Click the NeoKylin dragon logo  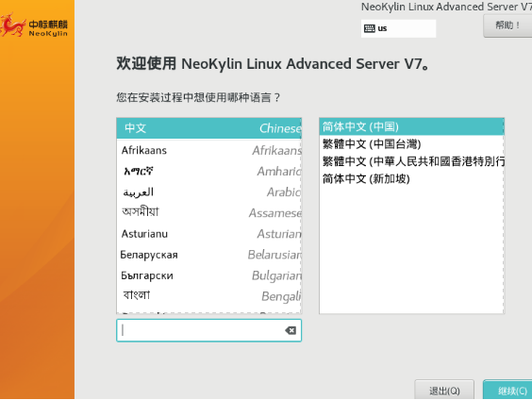point(13,25)
